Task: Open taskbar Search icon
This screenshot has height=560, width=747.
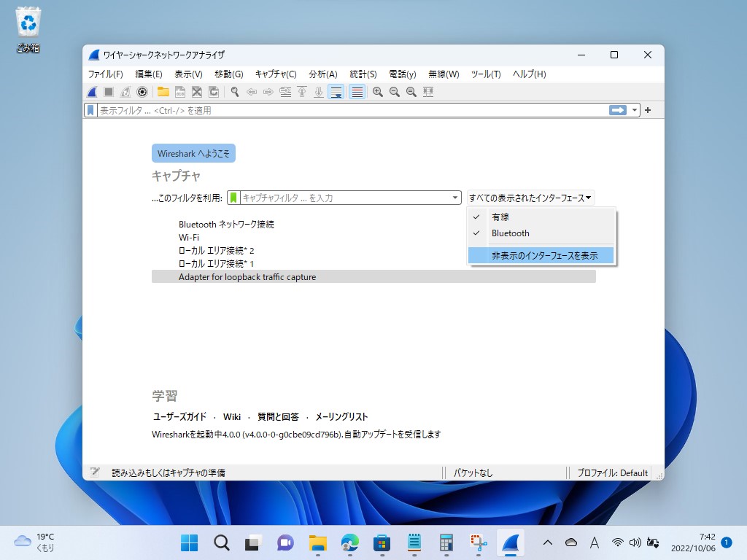Action: point(222,542)
